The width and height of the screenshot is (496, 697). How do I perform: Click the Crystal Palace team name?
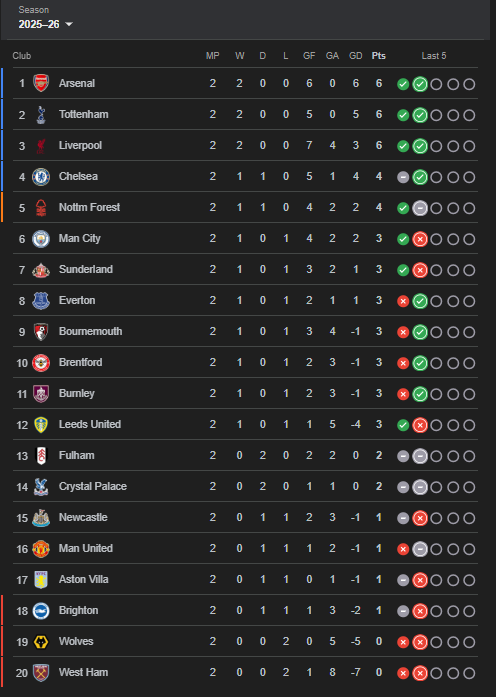93,486
